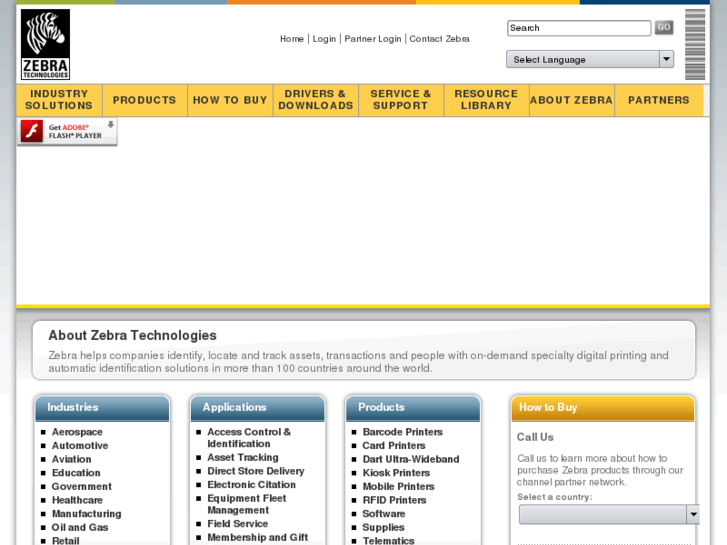This screenshot has height=545, width=727.
Task: Click the Contact Zebra link
Action: click(439, 39)
